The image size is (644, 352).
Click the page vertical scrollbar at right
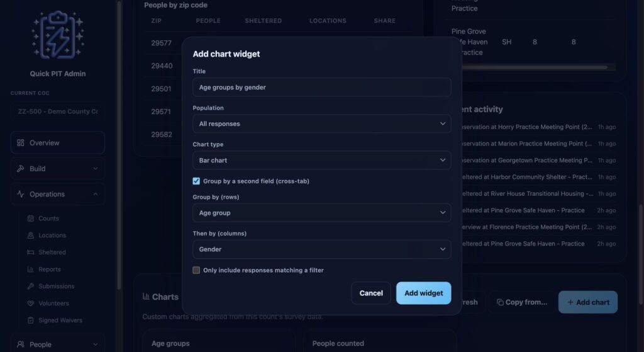click(641, 255)
